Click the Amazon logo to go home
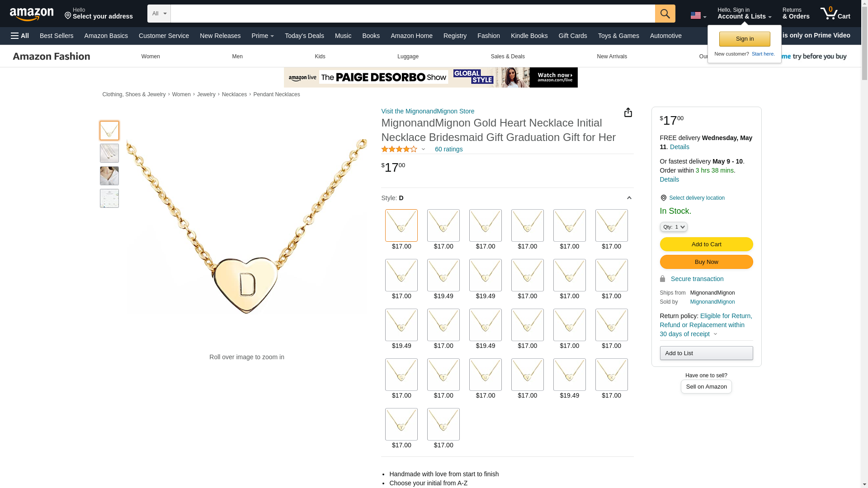 32,14
